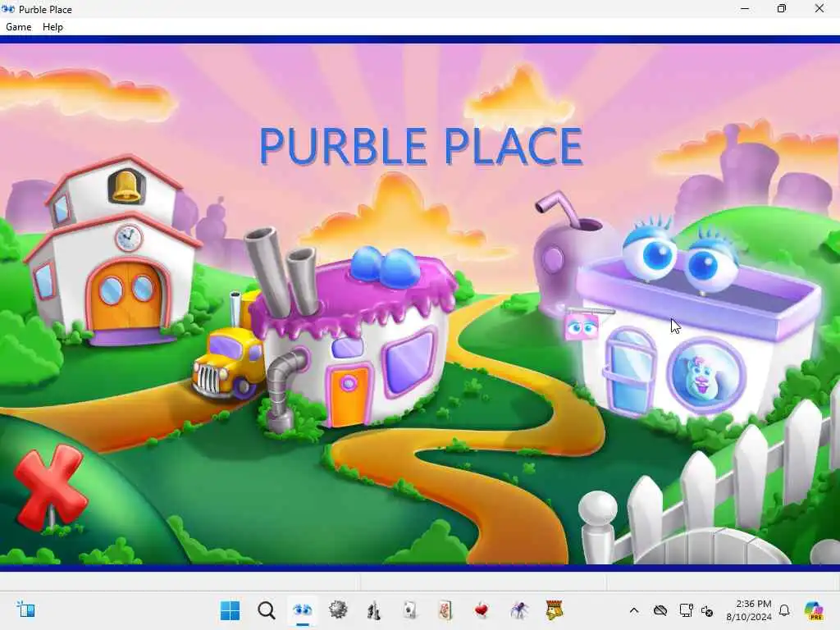The height and width of the screenshot is (630, 840).
Task: Launch Minesweeper from the taskbar
Action: (x=338, y=610)
